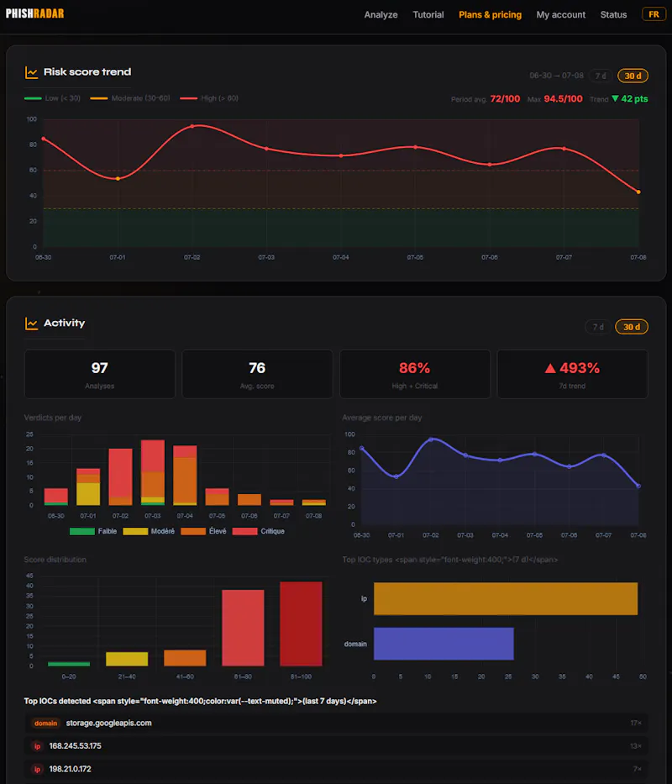Screen dimensions: 672x784
Task: Click the ip tag beside 168.245.53.175
Action: (37, 746)
